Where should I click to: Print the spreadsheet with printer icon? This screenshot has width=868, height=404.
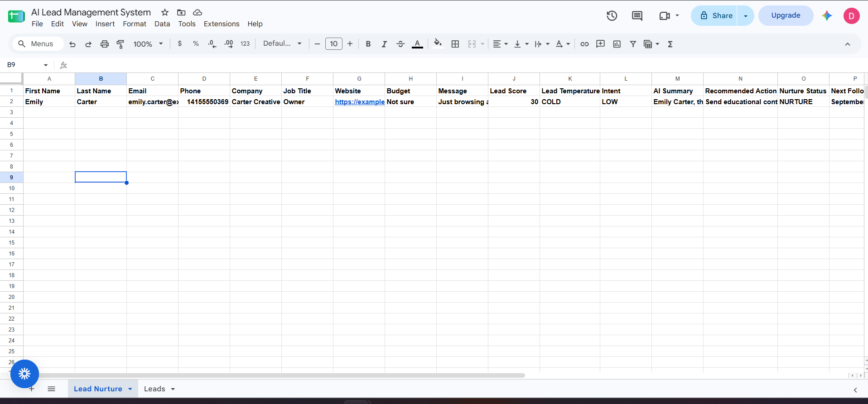105,44
